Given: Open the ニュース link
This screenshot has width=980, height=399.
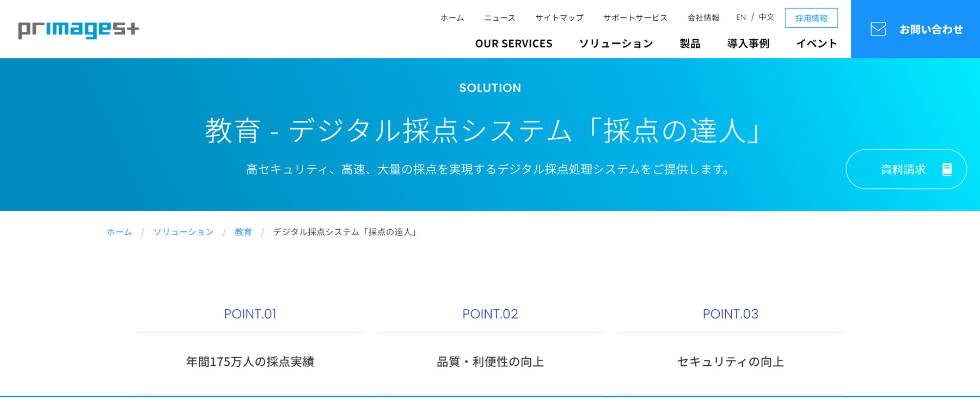Looking at the screenshot, I should tap(499, 18).
